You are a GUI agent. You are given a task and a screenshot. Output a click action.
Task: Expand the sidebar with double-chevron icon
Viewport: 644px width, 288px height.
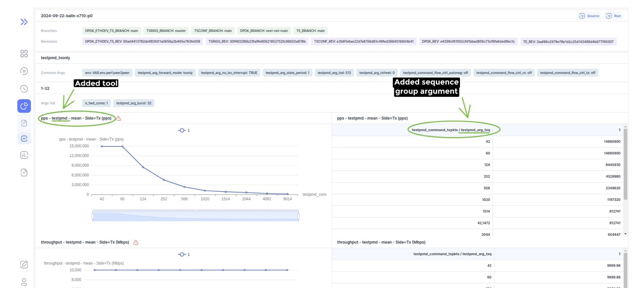[x=24, y=22]
